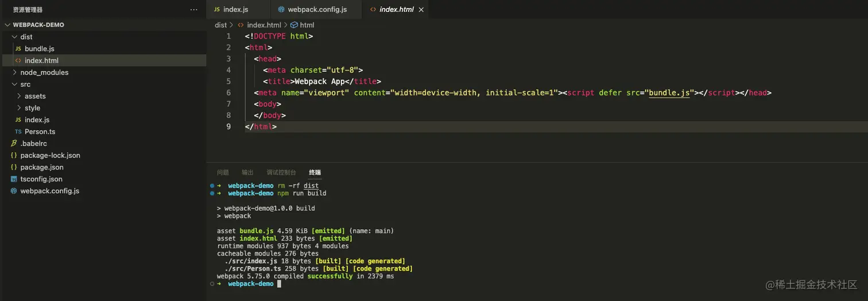Click index.html in the breadcrumb path
The width and height of the screenshot is (868, 301).
click(264, 25)
